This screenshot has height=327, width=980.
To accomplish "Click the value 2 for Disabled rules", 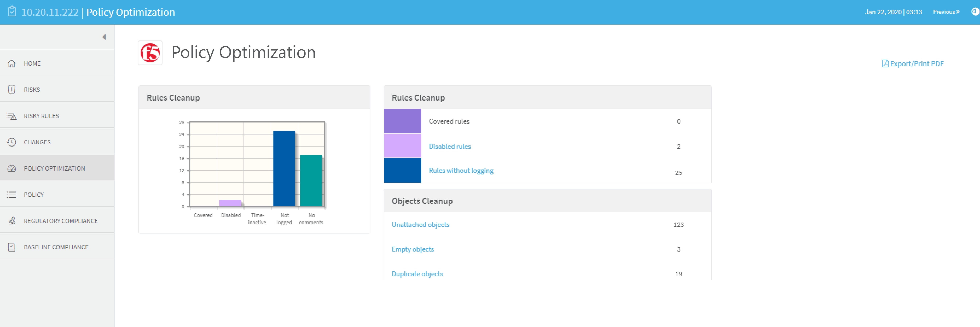I will tap(678, 146).
